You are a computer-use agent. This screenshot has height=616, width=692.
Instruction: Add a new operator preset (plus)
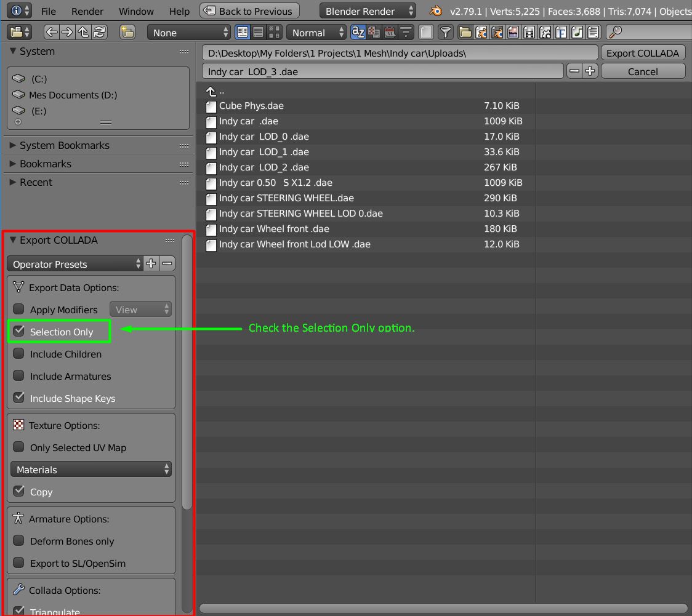(x=151, y=264)
